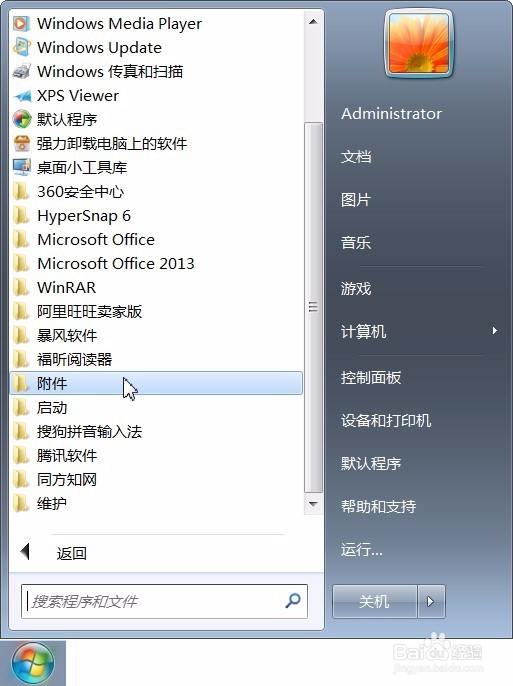Click the 关机 shutdown button
Screen dimensions: 513x686
click(374, 602)
